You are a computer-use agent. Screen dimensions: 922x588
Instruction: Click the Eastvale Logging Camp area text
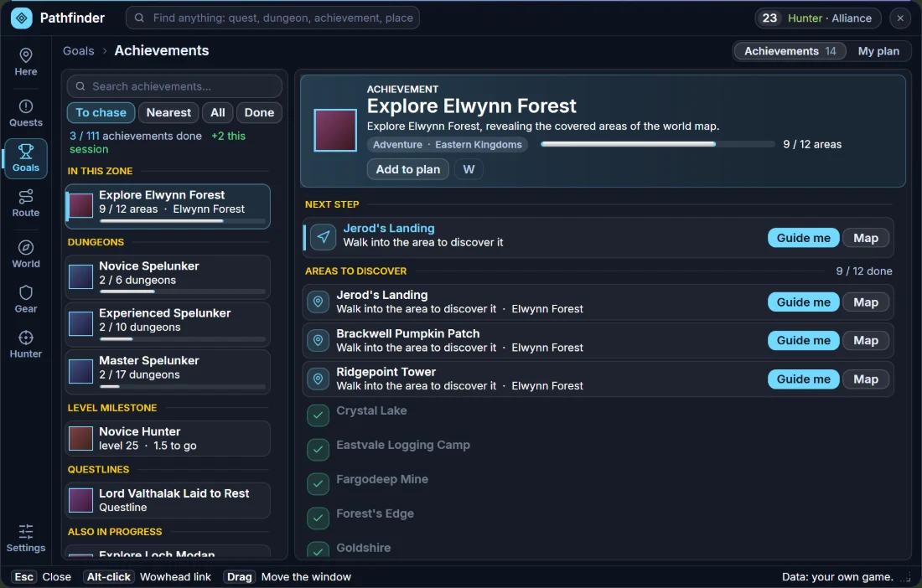tap(403, 445)
